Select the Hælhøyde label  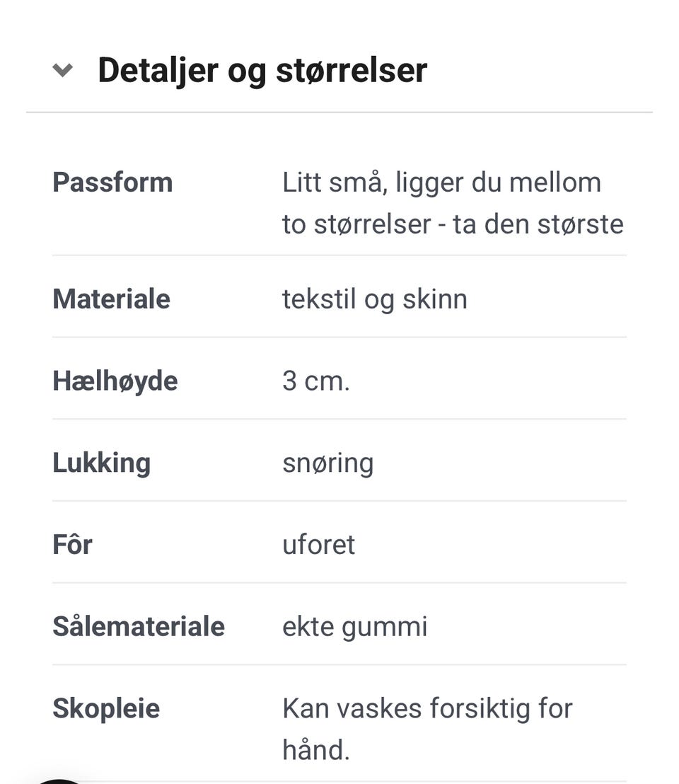coord(115,381)
